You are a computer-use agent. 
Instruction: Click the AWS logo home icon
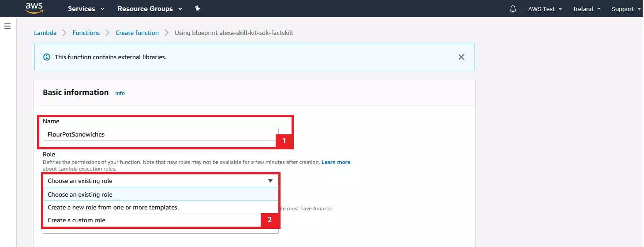click(34, 8)
